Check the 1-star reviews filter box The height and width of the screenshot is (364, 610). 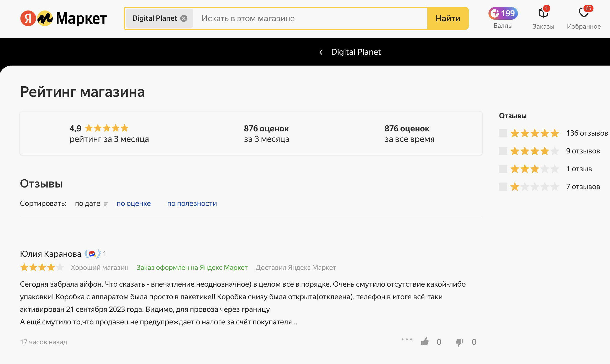(x=503, y=187)
